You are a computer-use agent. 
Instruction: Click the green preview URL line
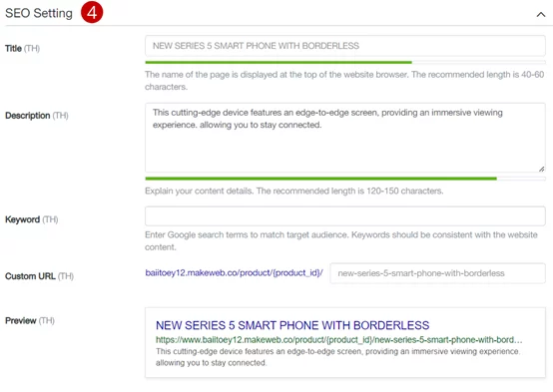point(339,340)
